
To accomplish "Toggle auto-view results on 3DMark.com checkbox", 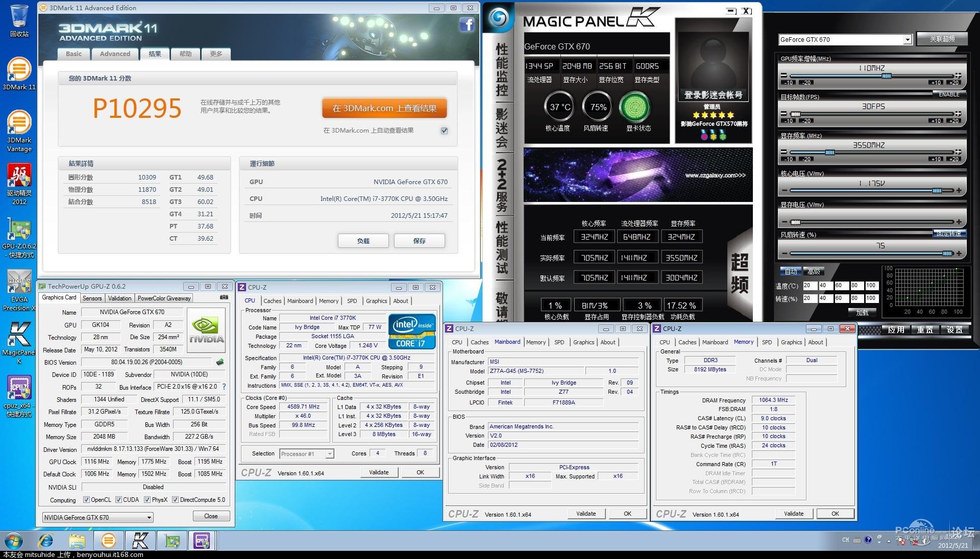I will [444, 131].
